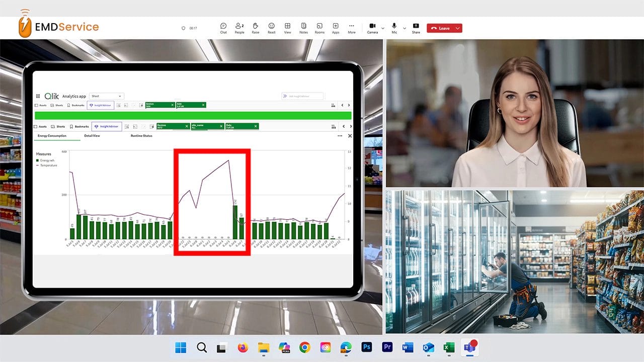Open the Runtime Status tab
Screen dimensions: 644x362
tap(141, 136)
